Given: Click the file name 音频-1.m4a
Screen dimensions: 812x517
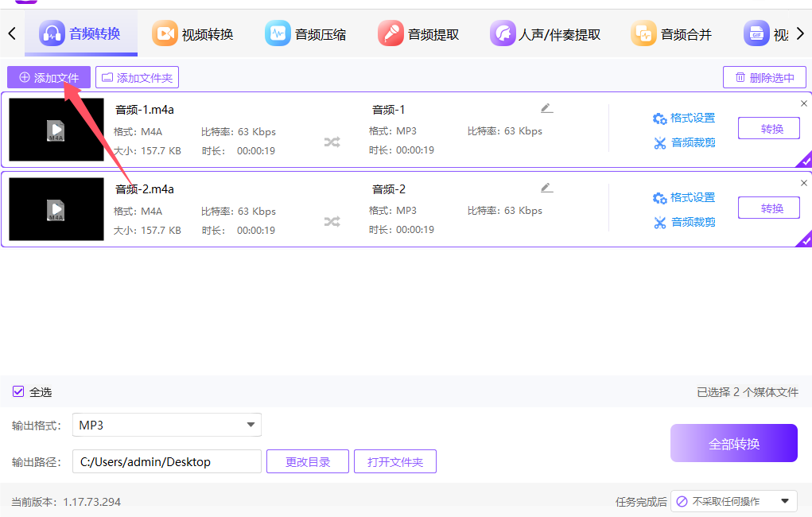Looking at the screenshot, I should (x=145, y=110).
